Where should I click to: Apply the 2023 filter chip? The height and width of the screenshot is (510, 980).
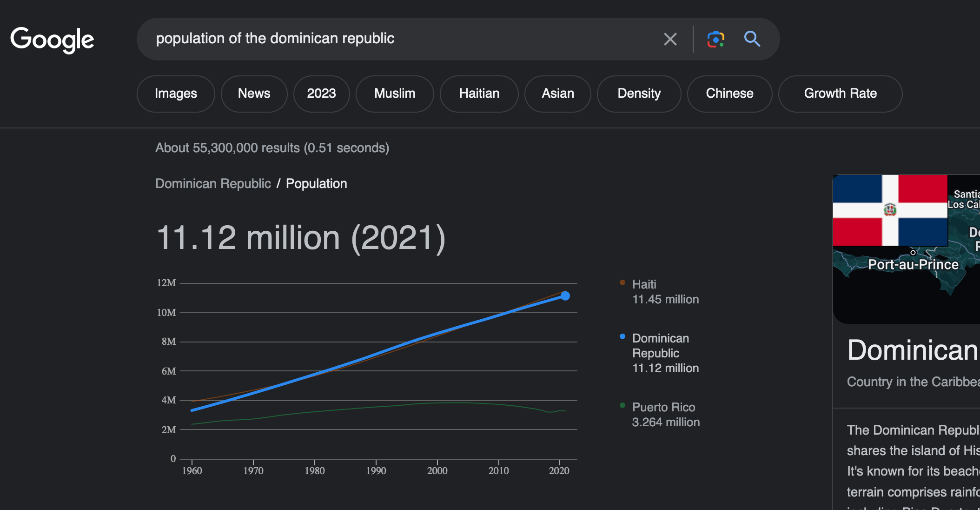[321, 94]
